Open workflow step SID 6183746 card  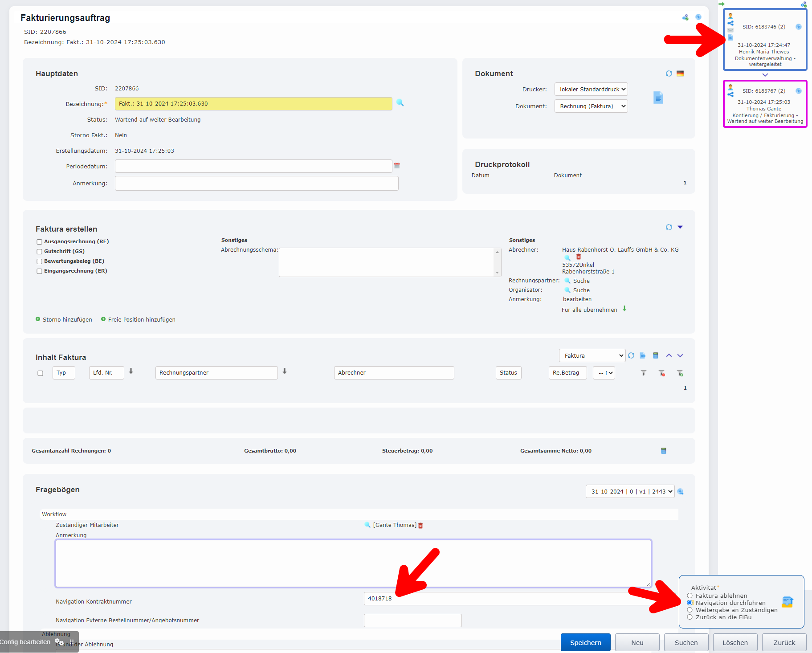coord(764,40)
